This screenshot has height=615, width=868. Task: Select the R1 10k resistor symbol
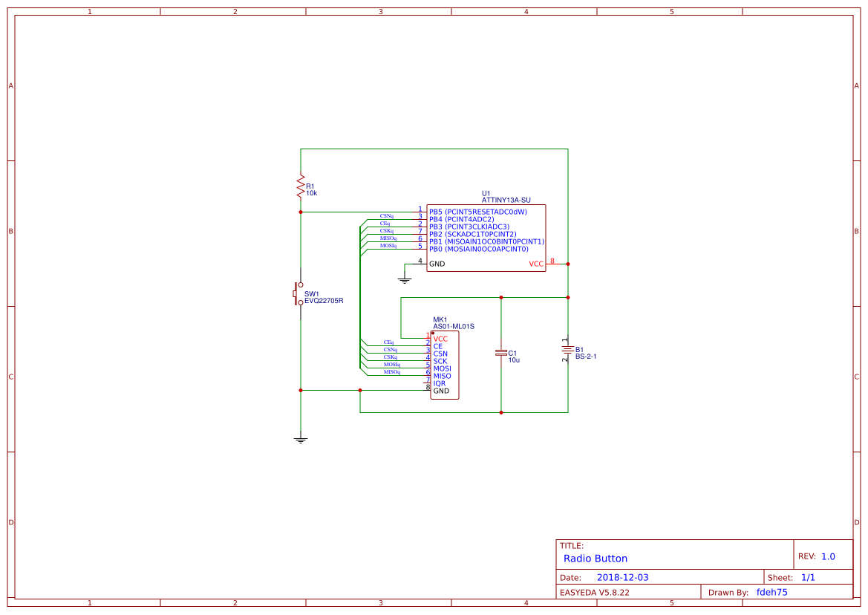(301, 187)
